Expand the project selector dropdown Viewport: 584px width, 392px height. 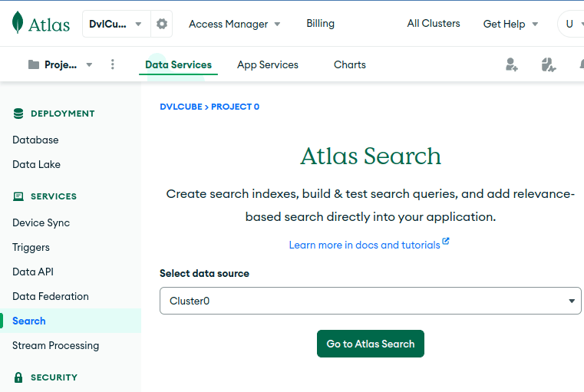[x=89, y=64]
